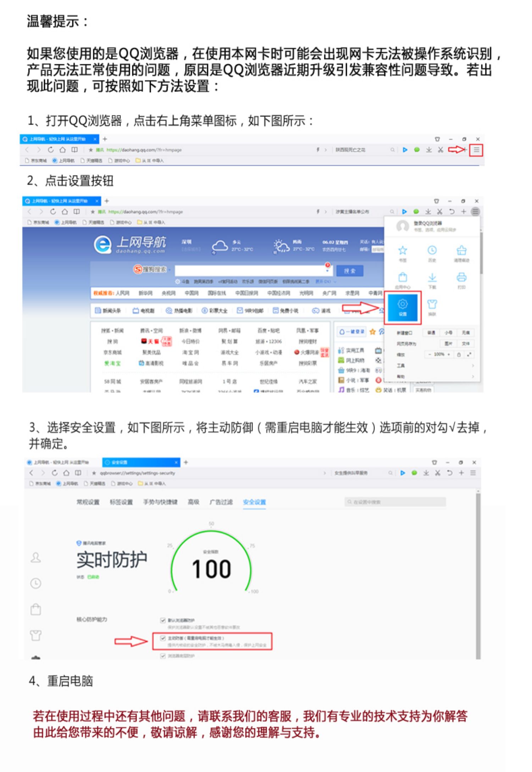
Task: Save the page as 文件 in menu panel
Action: pyautogui.click(x=466, y=343)
